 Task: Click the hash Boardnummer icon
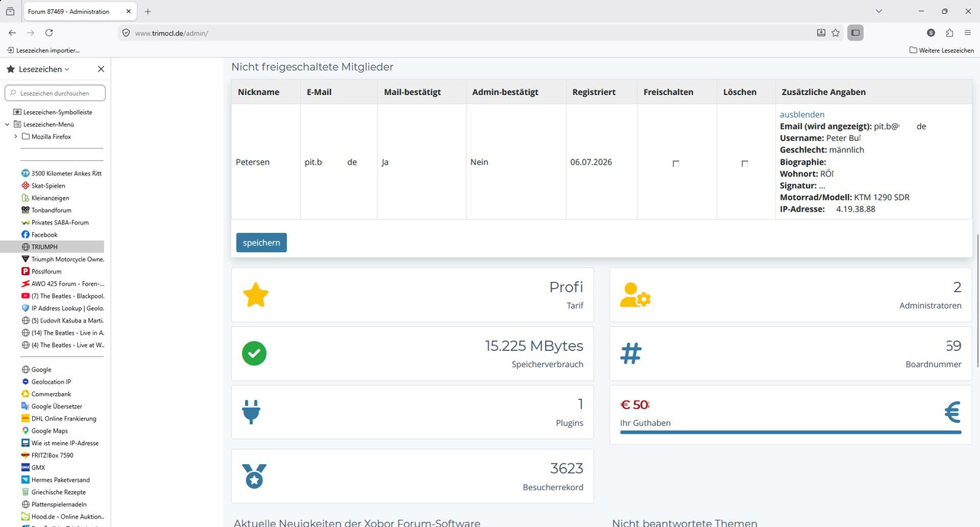click(630, 353)
